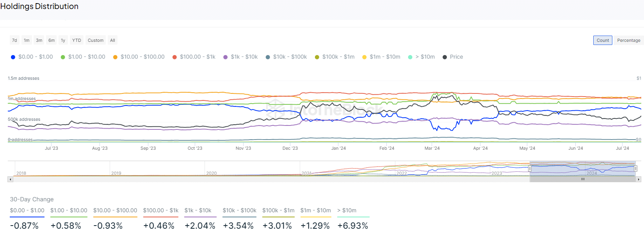Click the $10k - $100k legend marker
Screen dimensions: 644x233
point(268,57)
